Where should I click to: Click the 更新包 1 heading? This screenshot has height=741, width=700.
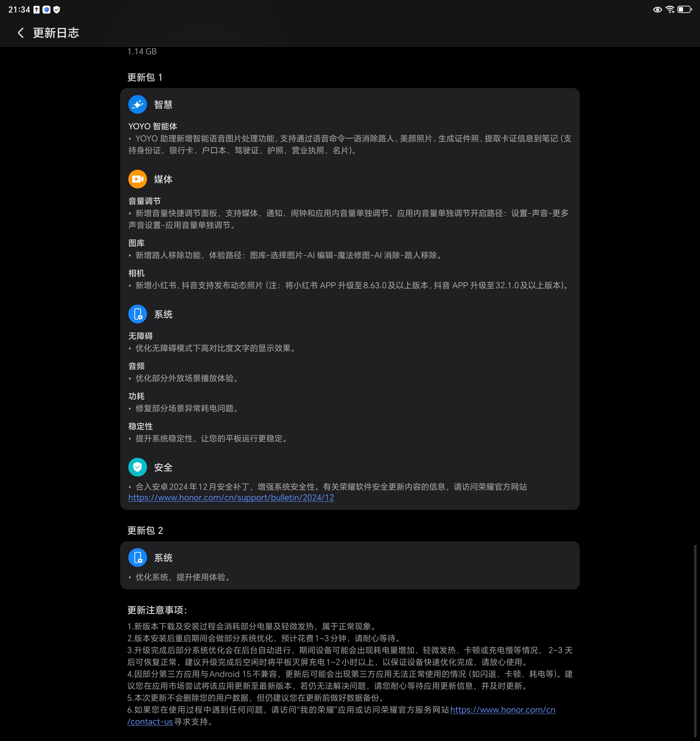145,77
